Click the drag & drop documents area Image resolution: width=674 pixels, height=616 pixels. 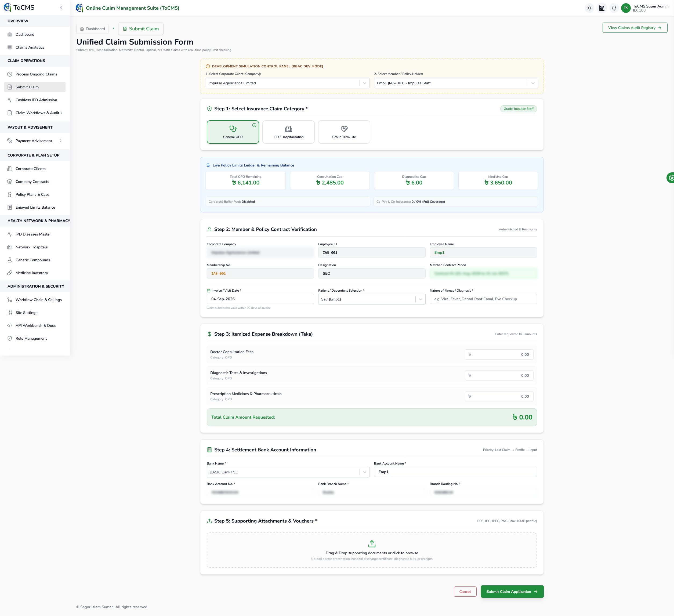pyautogui.click(x=372, y=550)
